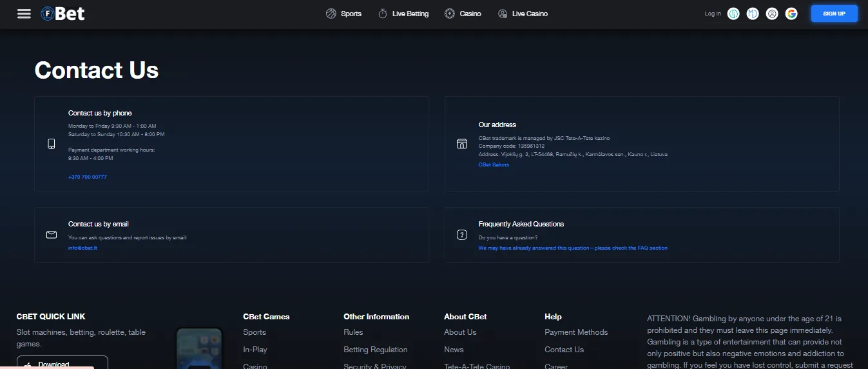Log in with the teal circular ID icon
This screenshot has height=369, width=868.
click(x=733, y=14)
